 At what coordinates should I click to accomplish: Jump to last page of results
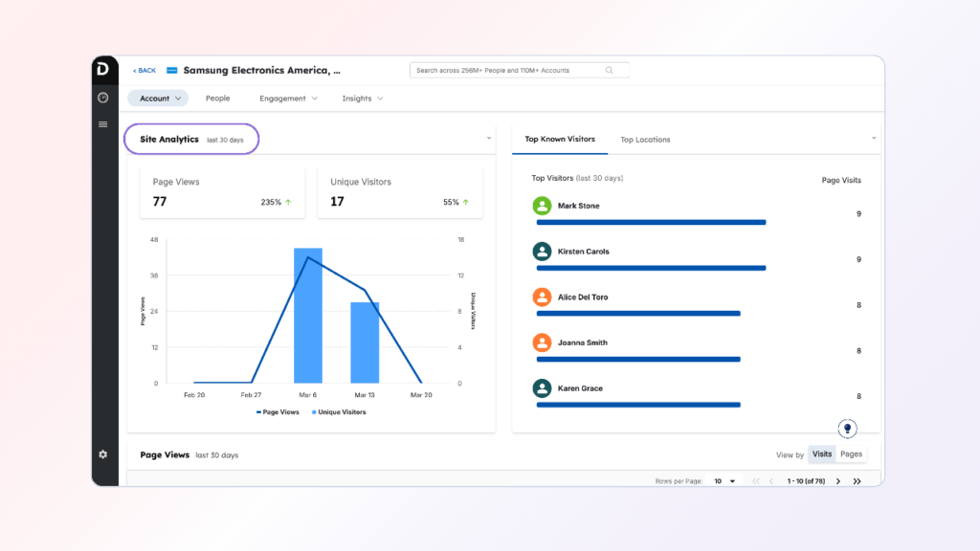(857, 481)
